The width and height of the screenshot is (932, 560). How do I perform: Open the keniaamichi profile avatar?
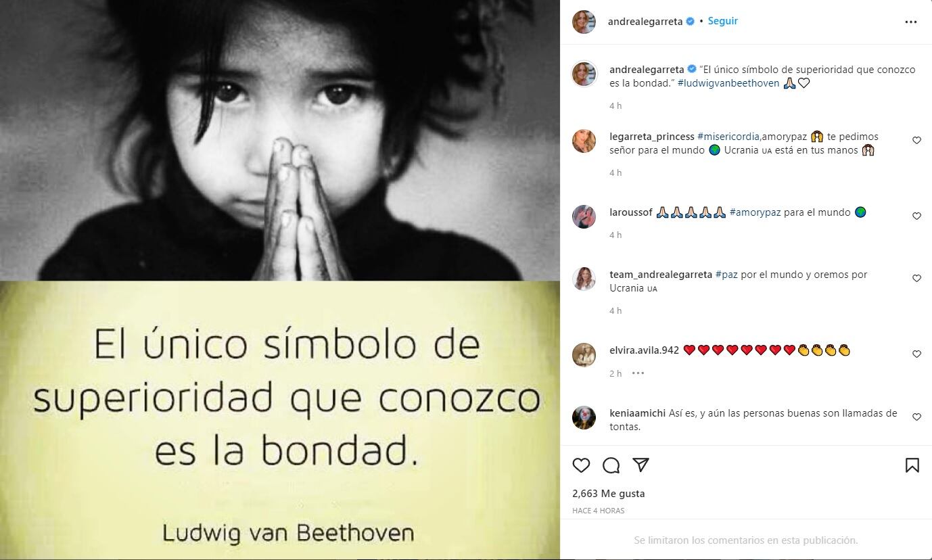tap(584, 417)
